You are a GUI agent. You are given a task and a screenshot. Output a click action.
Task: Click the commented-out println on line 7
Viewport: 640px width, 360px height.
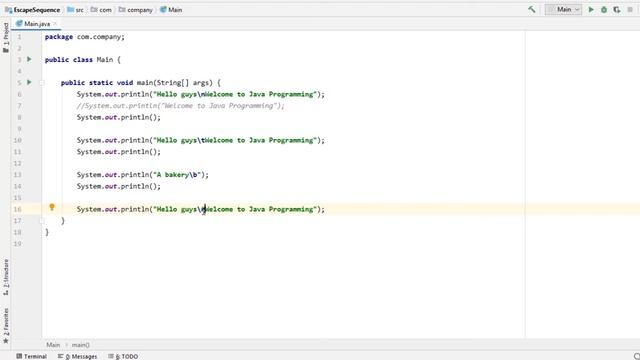(x=180, y=106)
